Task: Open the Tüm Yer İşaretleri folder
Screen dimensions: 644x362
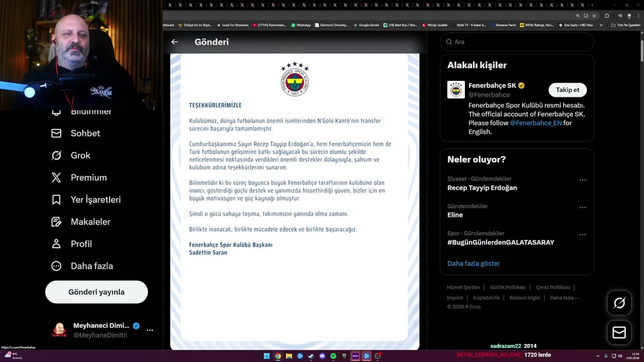Action: (x=625, y=25)
